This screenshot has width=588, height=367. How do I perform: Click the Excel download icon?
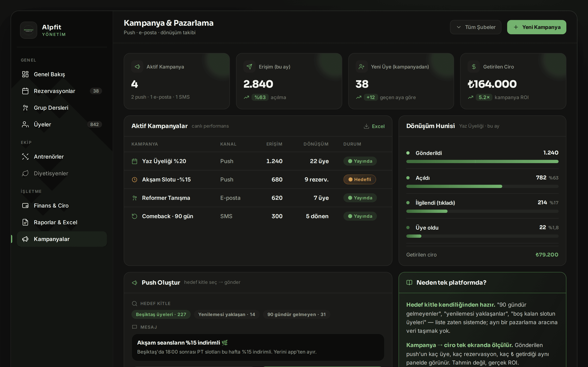pos(366,126)
